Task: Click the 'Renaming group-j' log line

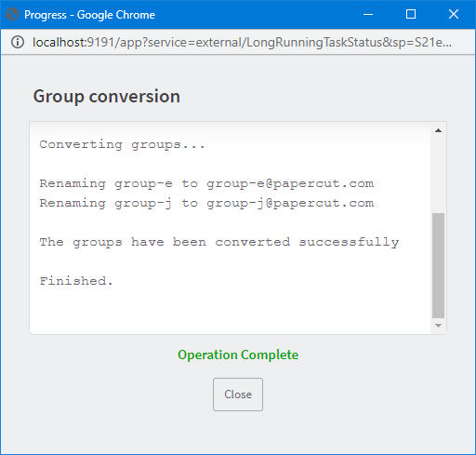Action: pos(206,203)
